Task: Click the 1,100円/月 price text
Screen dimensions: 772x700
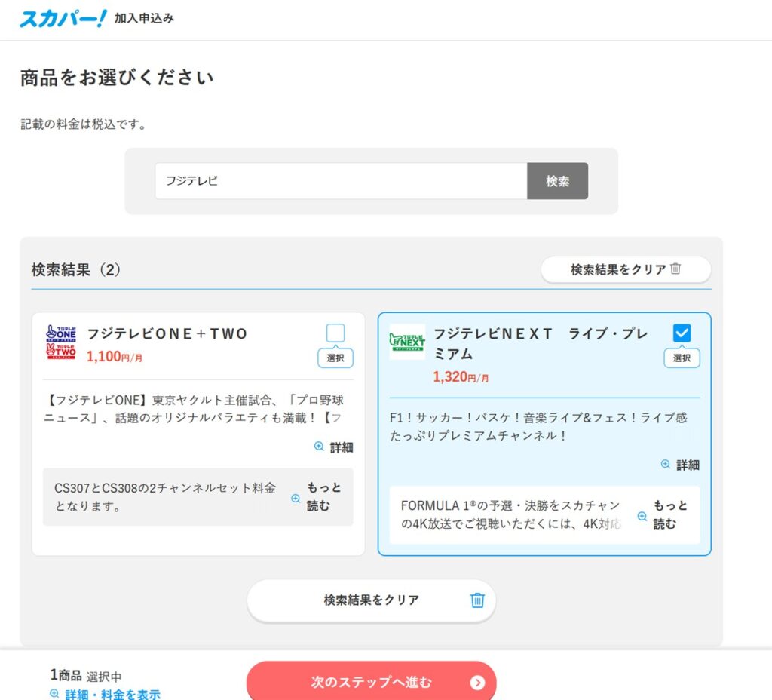Action: point(115,356)
